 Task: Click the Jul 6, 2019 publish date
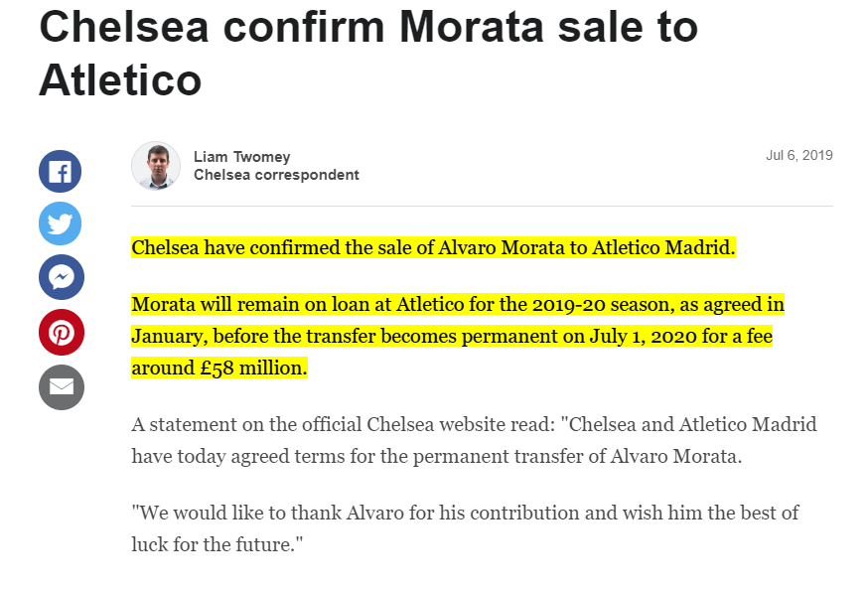coord(798,155)
